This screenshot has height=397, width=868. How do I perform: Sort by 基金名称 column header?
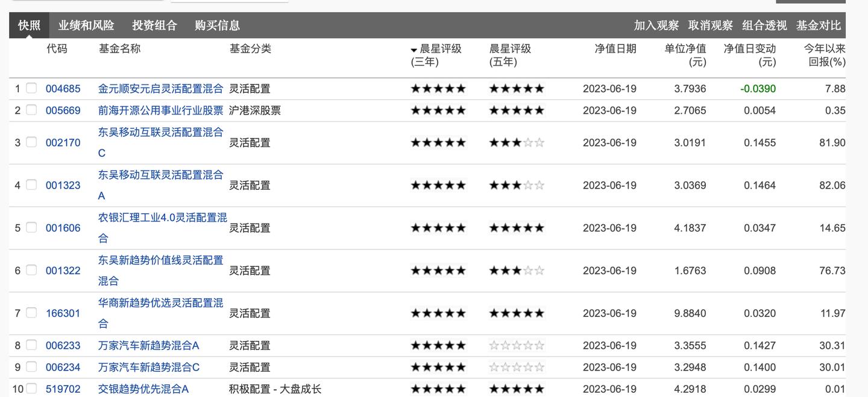coord(120,49)
